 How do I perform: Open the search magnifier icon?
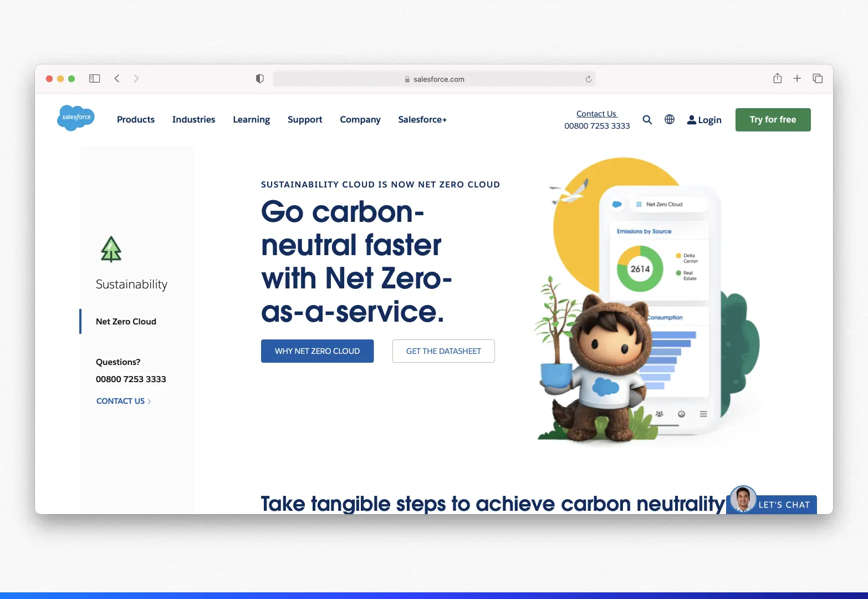coord(647,119)
